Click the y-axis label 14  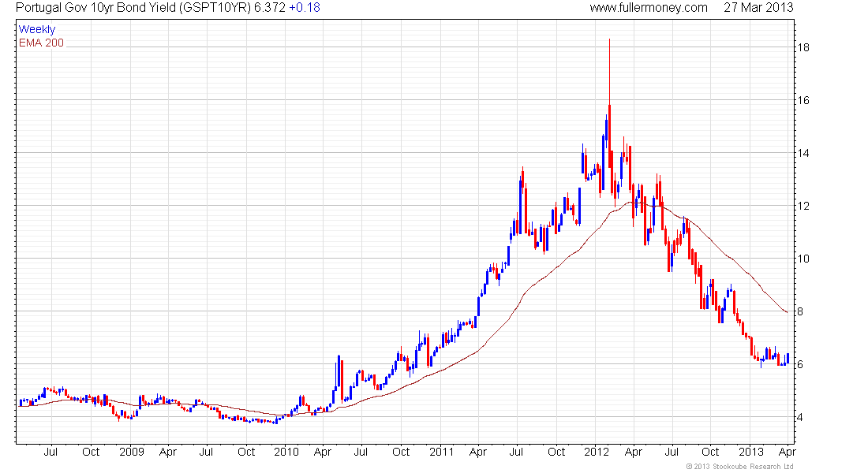(x=803, y=153)
